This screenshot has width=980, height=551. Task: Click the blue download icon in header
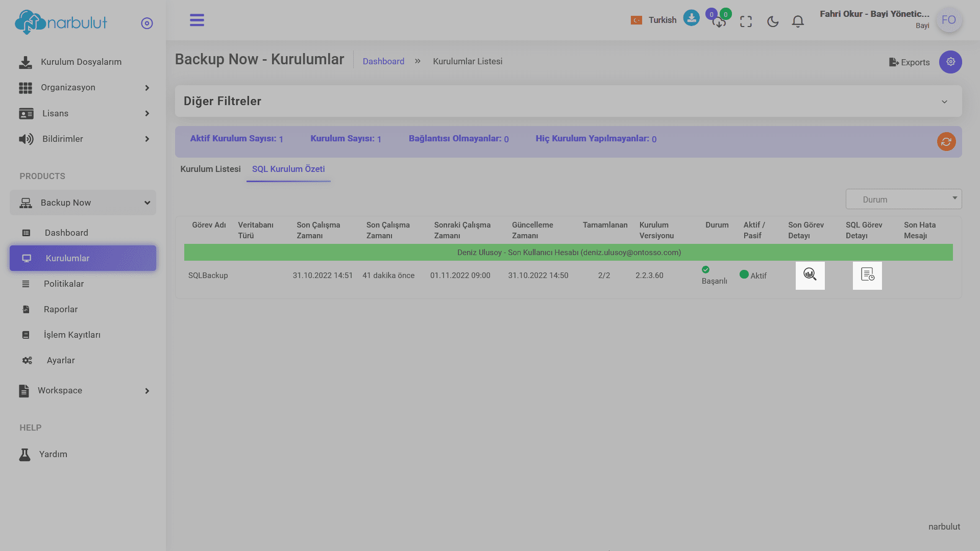click(691, 18)
